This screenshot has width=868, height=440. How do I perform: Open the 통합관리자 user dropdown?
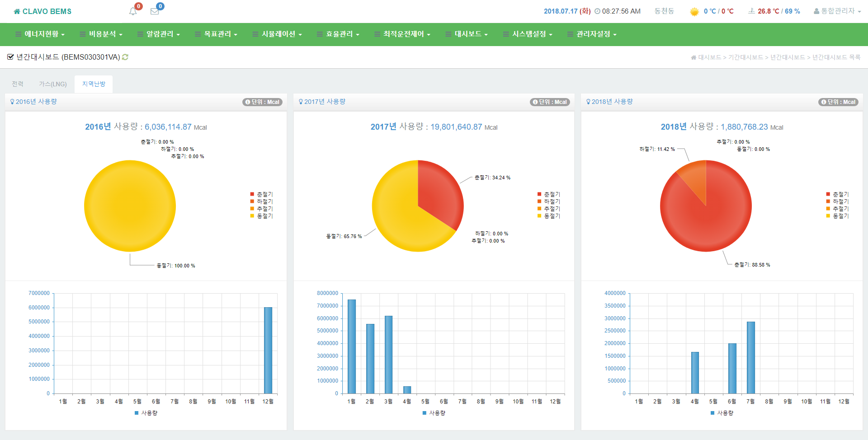pos(837,11)
